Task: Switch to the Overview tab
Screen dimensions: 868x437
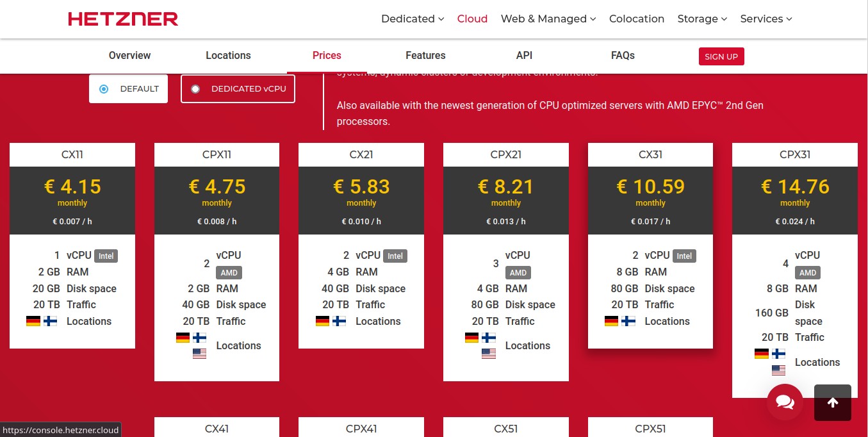Action: [129, 56]
